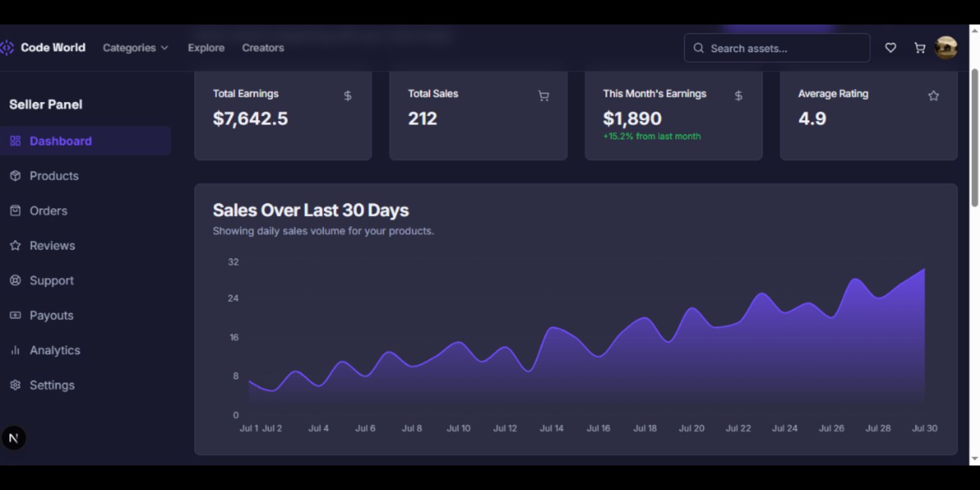
Task: Open Products in the seller sidebar
Action: click(x=54, y=176)
